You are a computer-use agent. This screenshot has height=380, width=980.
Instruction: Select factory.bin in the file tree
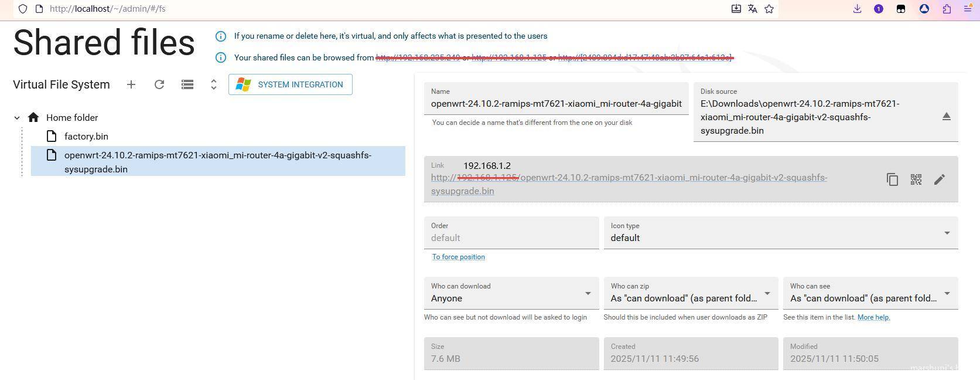[86, 137]
